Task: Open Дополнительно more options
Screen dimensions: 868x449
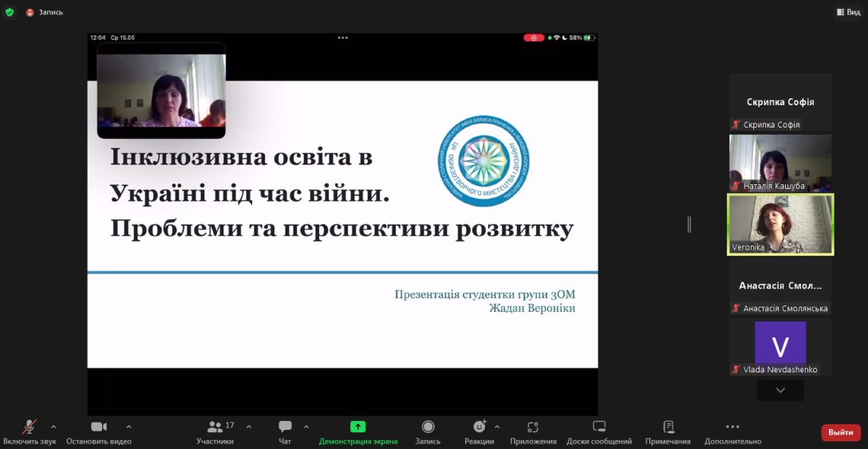Action: [732, 432]
